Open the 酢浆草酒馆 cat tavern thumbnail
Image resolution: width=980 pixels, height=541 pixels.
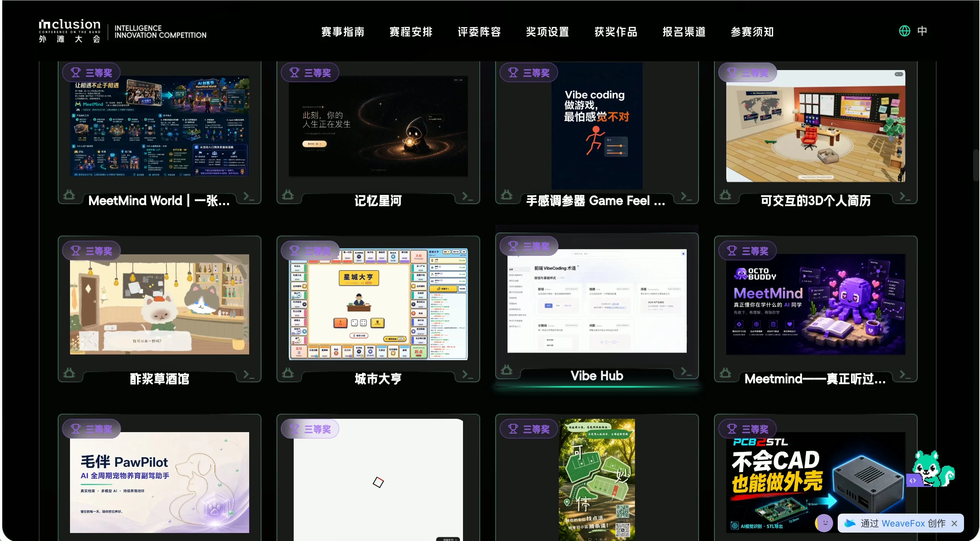pos(159,304)
